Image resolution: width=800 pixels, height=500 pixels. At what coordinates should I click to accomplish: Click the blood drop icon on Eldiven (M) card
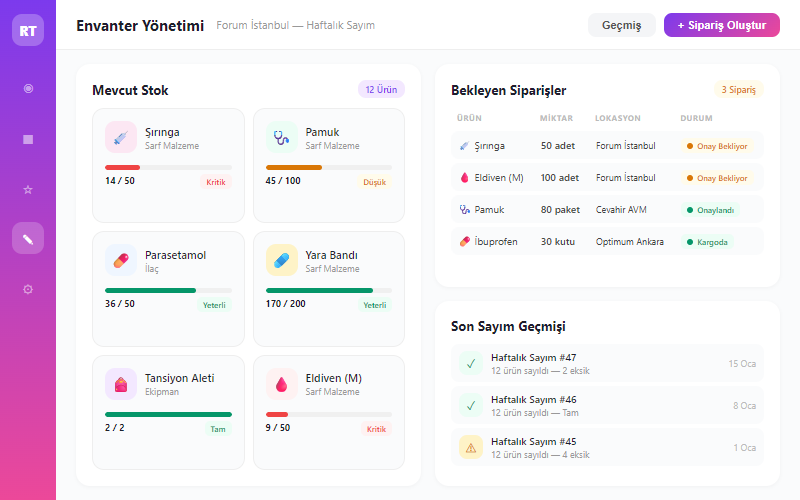click(x=282, y=384)
